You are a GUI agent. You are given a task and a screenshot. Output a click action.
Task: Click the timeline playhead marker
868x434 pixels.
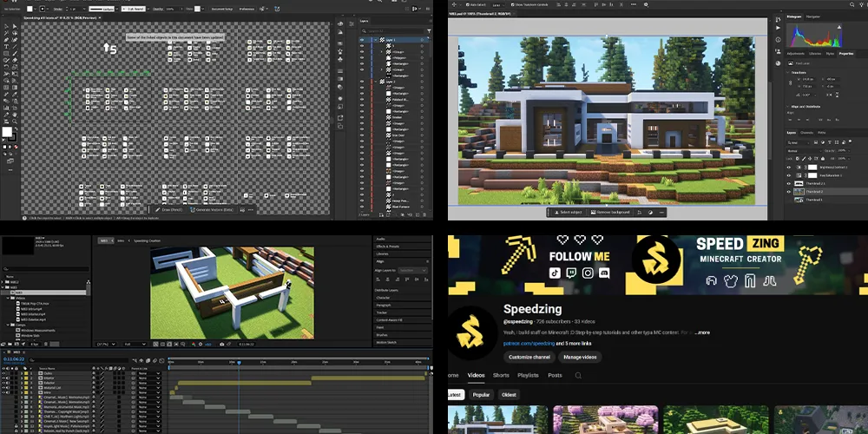coord(239,362)
